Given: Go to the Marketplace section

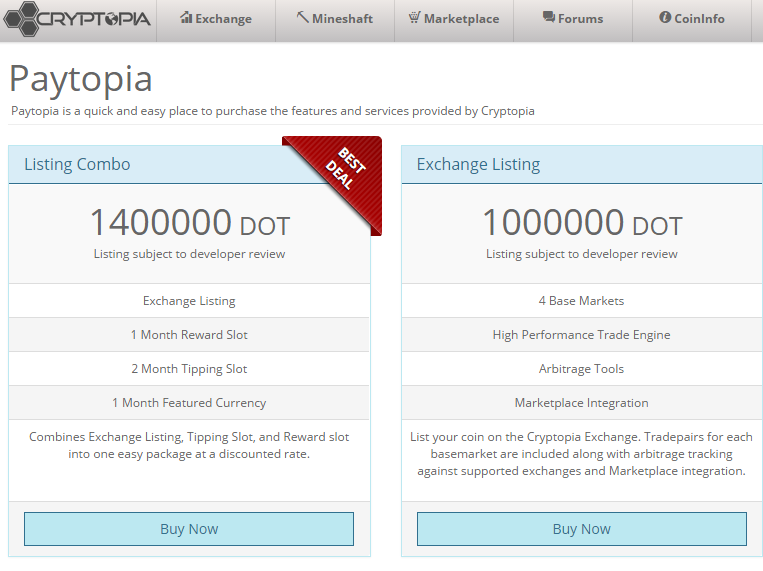Looking at the screenshot, I should point(454,20).
